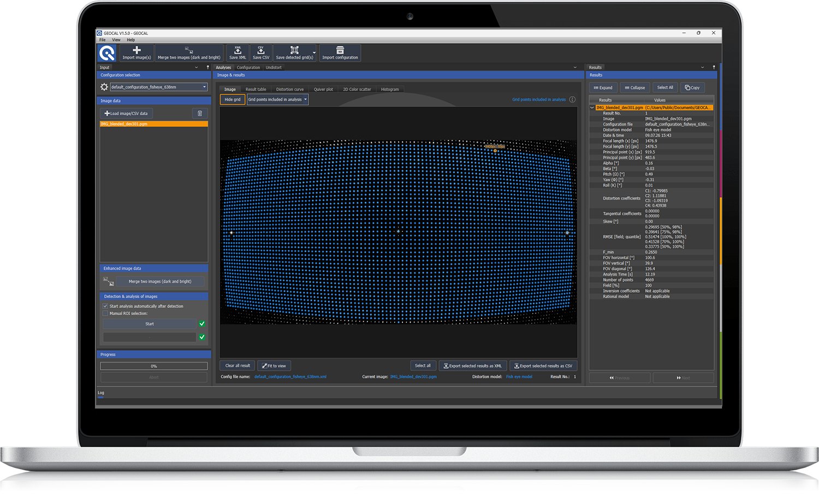Click Expand button in Results panel
The image size is (819, 504).
[603, 87]
